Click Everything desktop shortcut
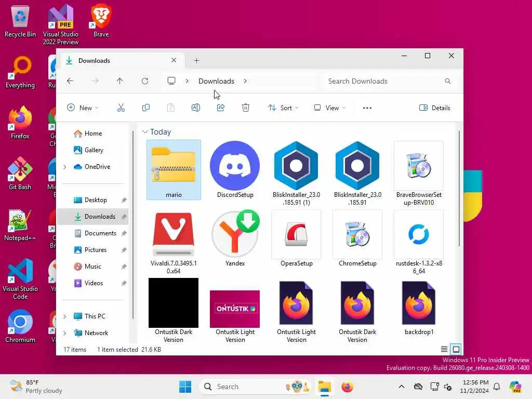The image size is (532, 399). pos(20,72)
